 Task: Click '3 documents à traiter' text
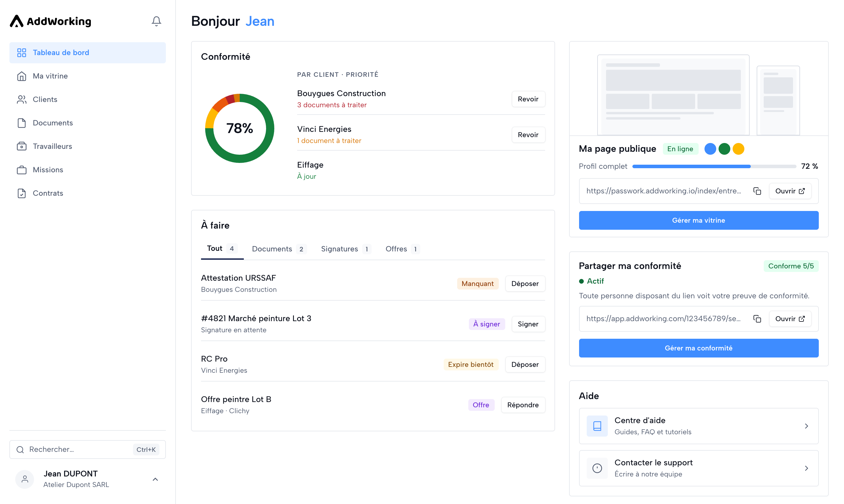point(332,105)
